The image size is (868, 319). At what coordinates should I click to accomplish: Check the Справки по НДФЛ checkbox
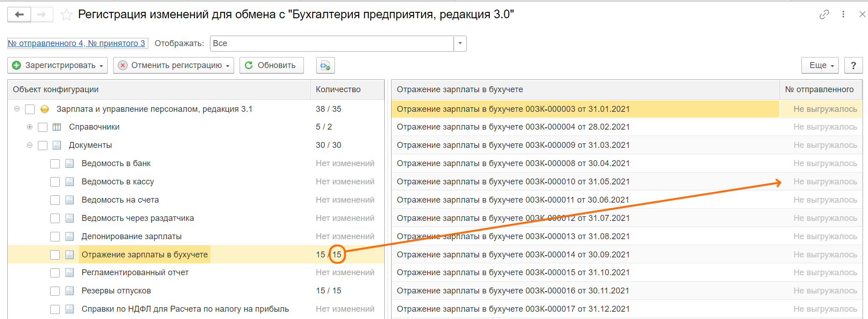[x=55, y=309]
